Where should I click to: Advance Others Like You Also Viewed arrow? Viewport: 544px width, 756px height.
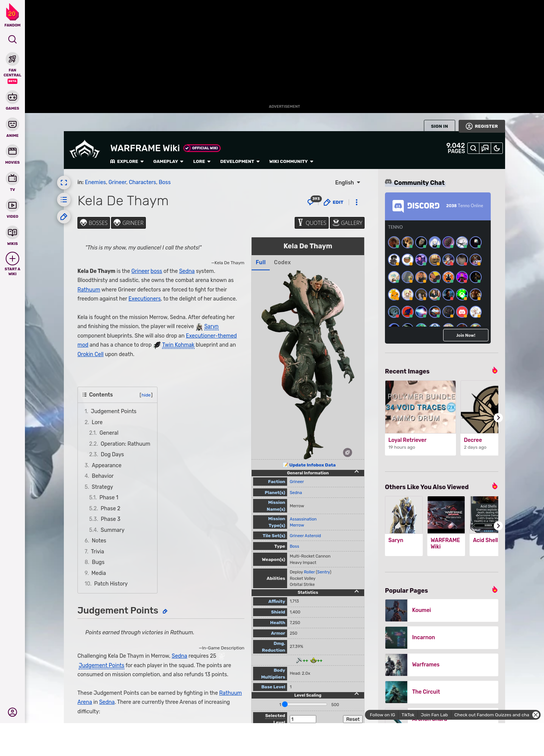pos(498,526)
